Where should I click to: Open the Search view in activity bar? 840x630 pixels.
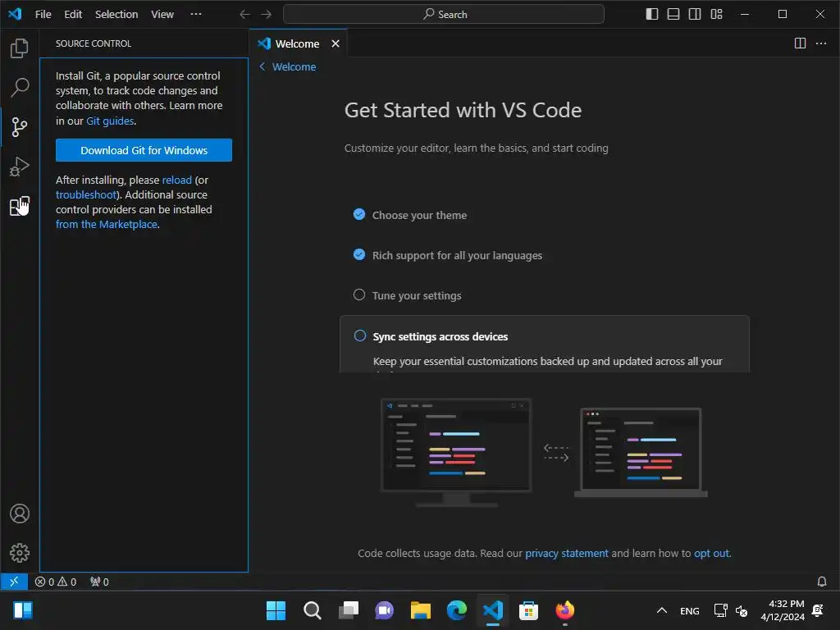[20, 87]
